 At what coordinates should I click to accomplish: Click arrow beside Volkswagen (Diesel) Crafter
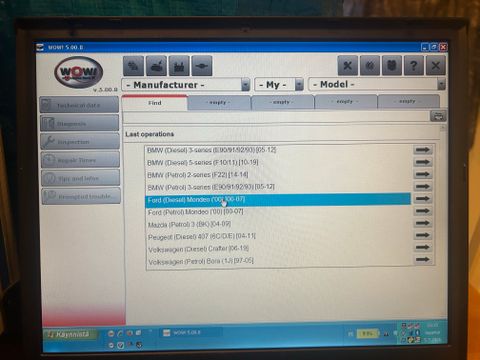(423, 247)
